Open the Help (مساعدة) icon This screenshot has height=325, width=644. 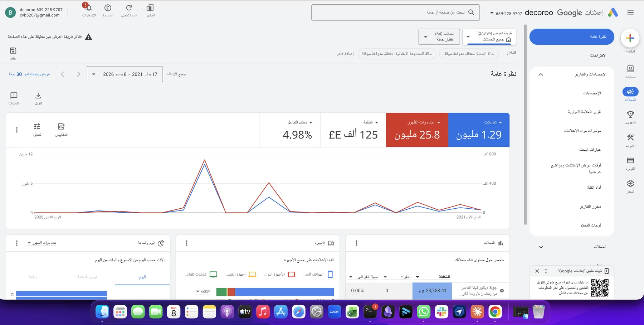coord(108,8)
